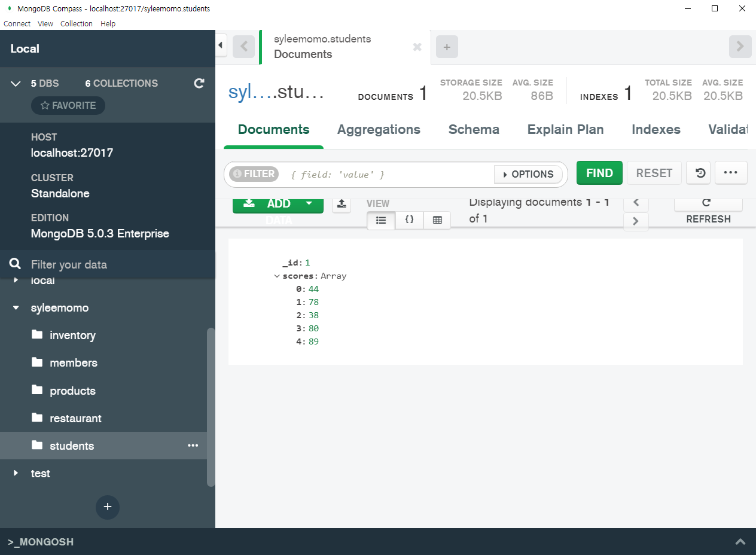
Task: Click the REFRESH documents button
Action: [708, 211]
